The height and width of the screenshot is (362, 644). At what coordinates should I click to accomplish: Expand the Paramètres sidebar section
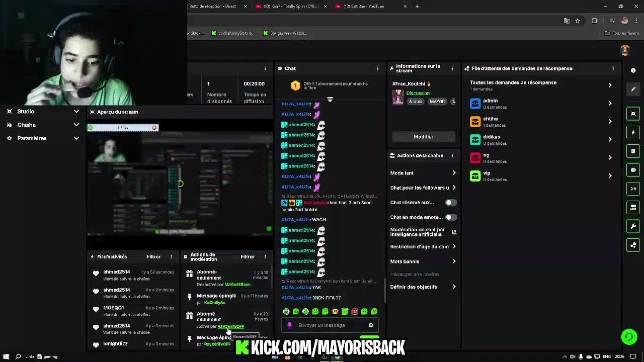(43, 138)
